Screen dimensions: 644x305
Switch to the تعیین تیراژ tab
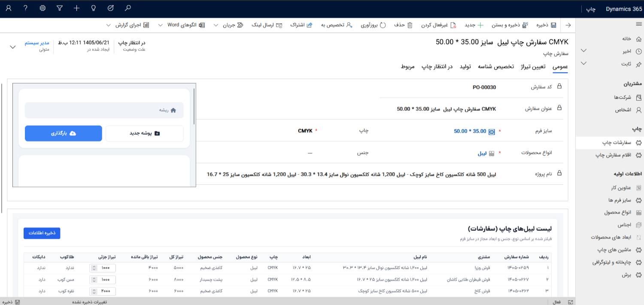(533, 67)
